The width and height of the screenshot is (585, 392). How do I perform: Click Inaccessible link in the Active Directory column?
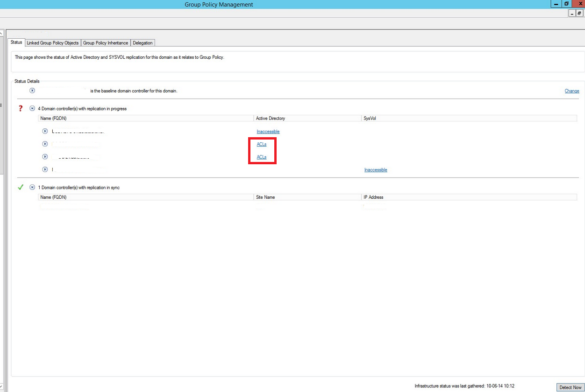[x=268, y=131]
